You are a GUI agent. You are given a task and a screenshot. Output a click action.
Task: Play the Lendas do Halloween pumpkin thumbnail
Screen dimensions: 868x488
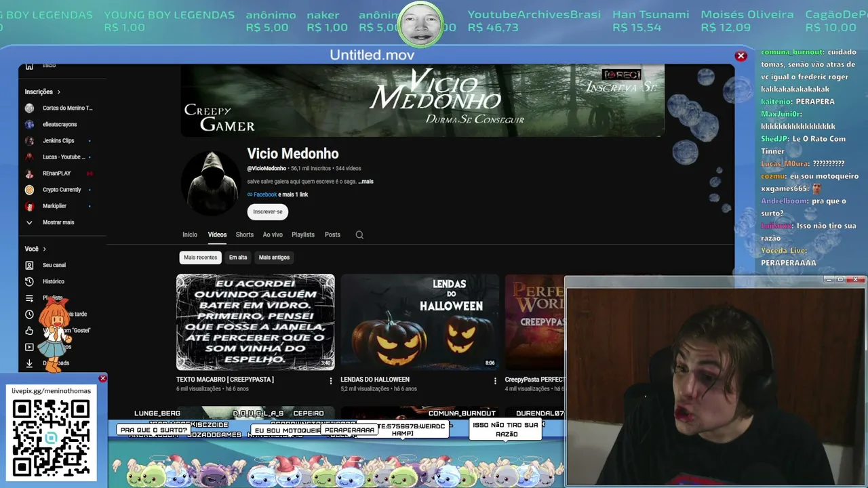[x=420, y=322]
